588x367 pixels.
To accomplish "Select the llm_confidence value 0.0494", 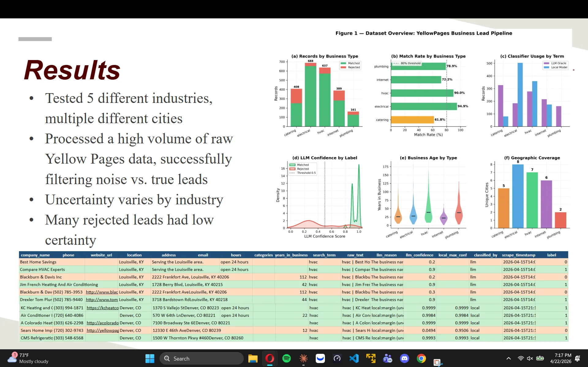I will [429, 330].
